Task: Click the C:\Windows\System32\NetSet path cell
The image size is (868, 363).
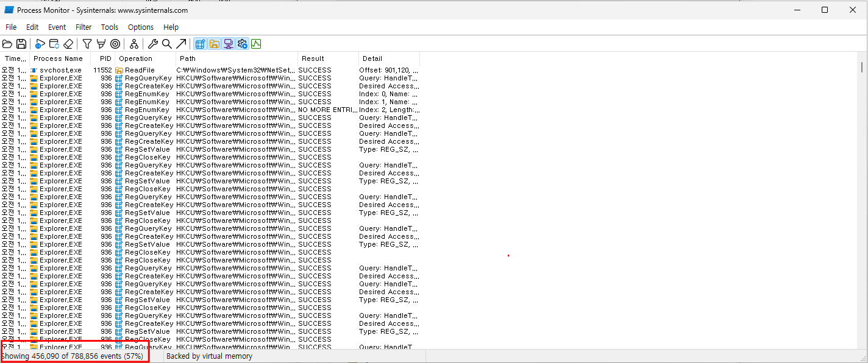Action: pos(237,70)
